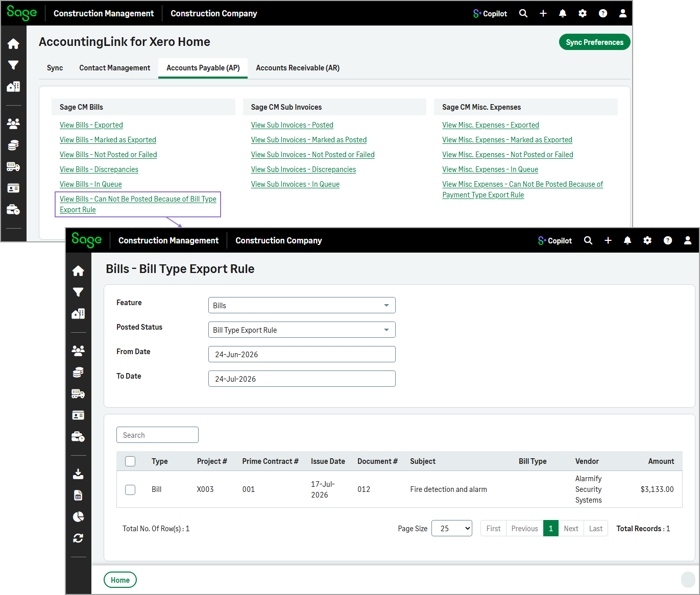Click the truck icon in the front window sidebar

(78, 394)
